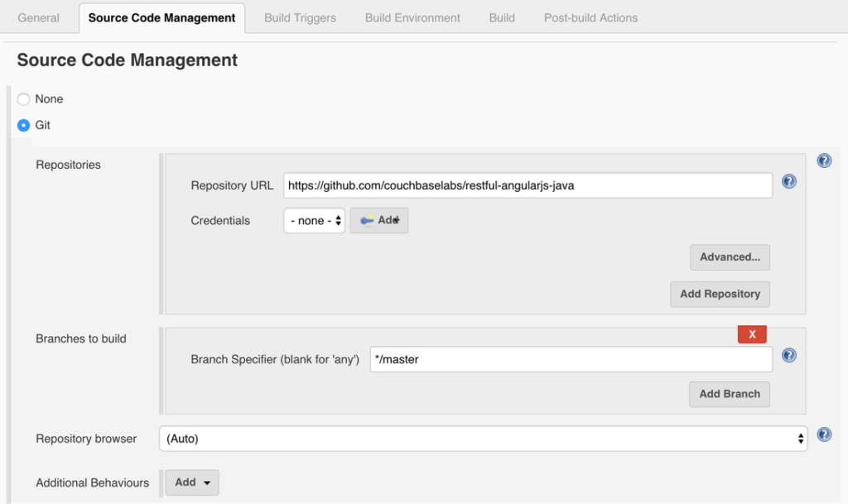Open help for the Repositories section
The image size is (848, 504).
824,161
